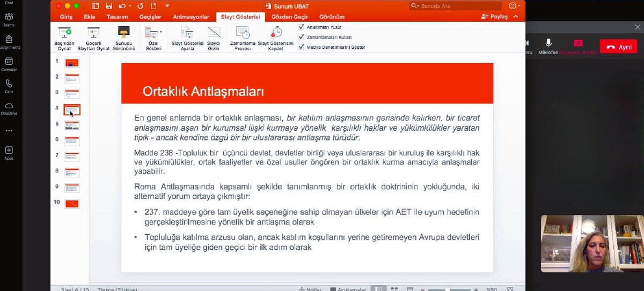Select slide 7 thumbnail
This screenshot has height=291, width=644.
click(x=72, y=156)
